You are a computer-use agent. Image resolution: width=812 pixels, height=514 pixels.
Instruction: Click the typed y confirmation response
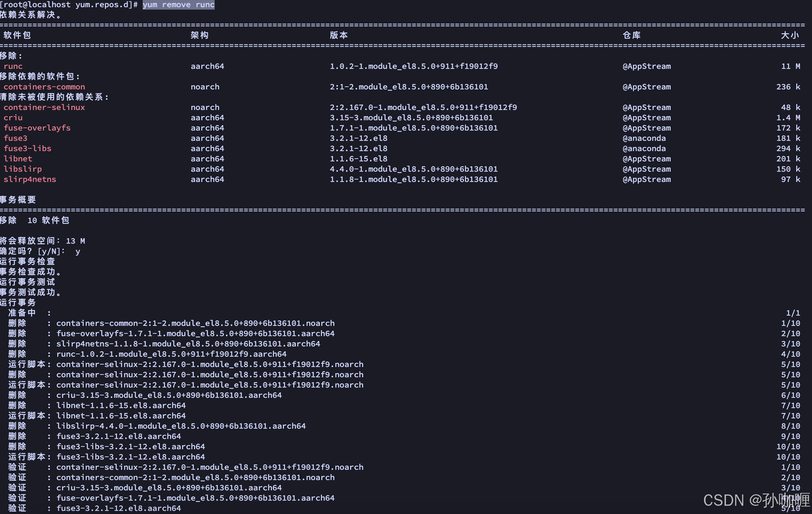click(x=78, y=251)
